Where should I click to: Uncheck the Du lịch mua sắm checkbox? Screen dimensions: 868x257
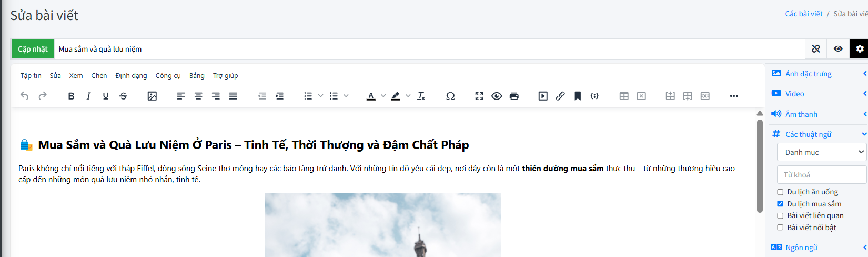click(780, 204)
